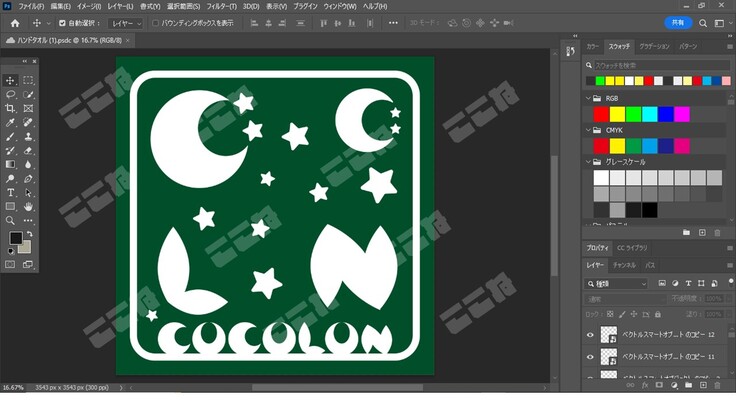This screenshot has width=736, height=414.
Task: Toggle the 自動選択 checkbox
Action: pos(62,22)
